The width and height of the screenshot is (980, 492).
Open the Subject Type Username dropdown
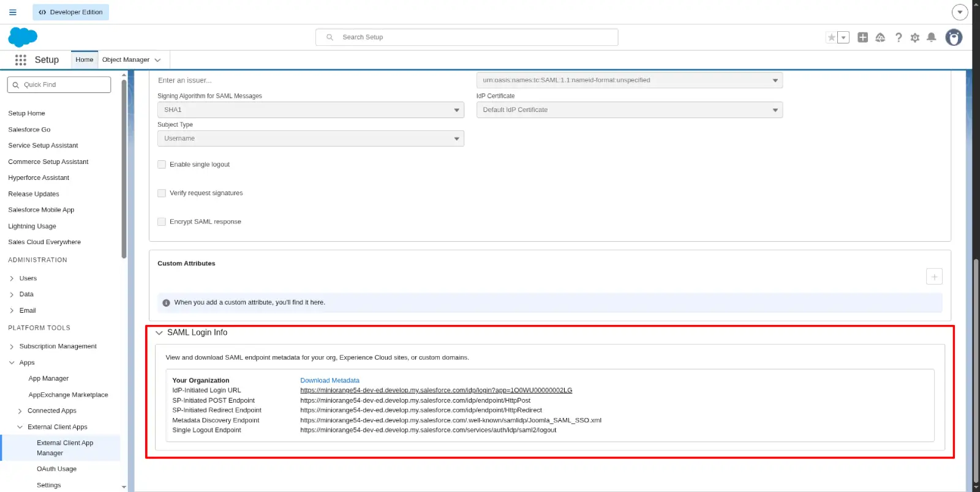click(311, 139)
